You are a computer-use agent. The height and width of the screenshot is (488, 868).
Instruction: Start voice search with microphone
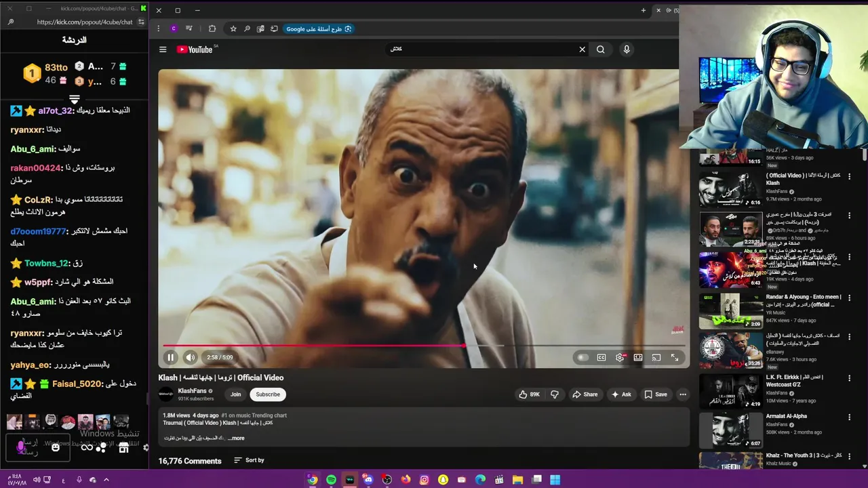(627, 49)
